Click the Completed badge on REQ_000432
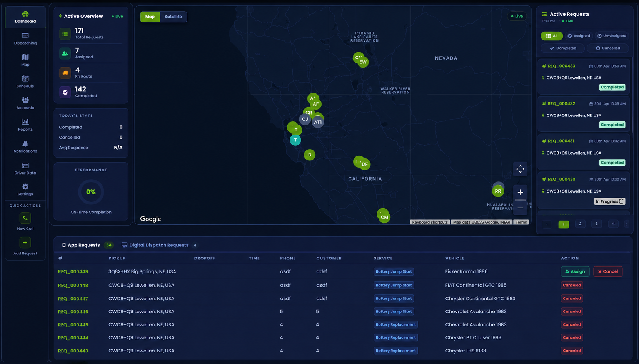The image size is (639, 364). (612, 125)
